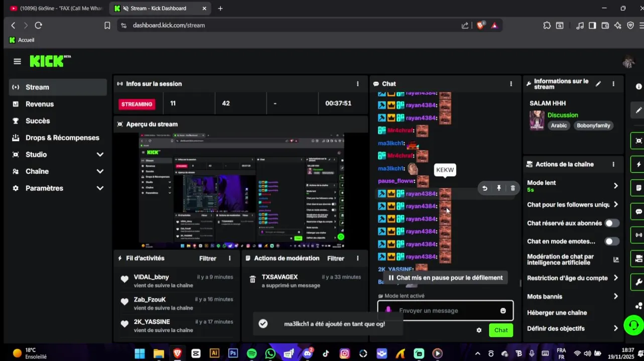Viewport: 644px width, 361px height.
Task: Open Filtrer in Fil d'activités
Action: coord(208,258)
